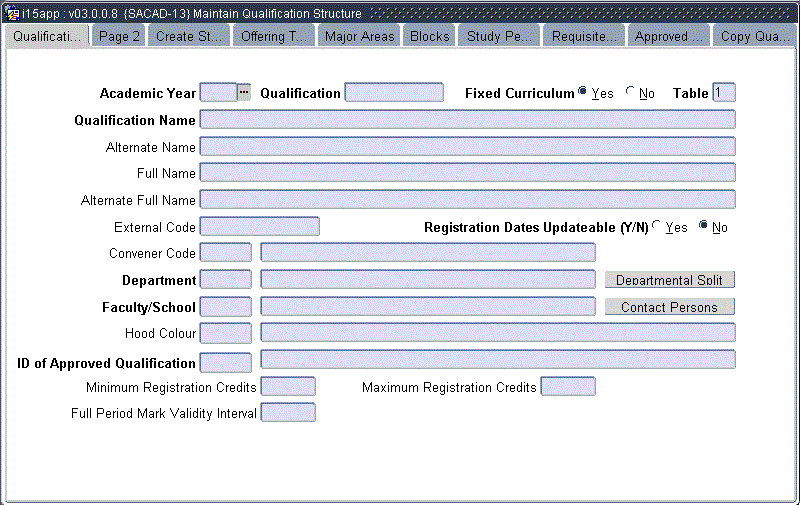Screen dimensions: 800x505
Task: Select No for Fixed Curriculum
Action: click(x=631, y=93)
